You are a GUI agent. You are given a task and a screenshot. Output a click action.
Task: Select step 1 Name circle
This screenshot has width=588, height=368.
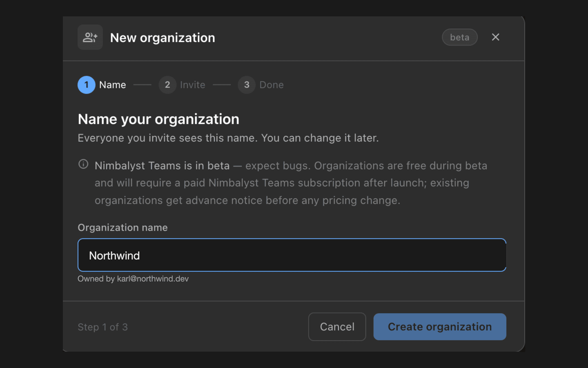click(87, 85)
